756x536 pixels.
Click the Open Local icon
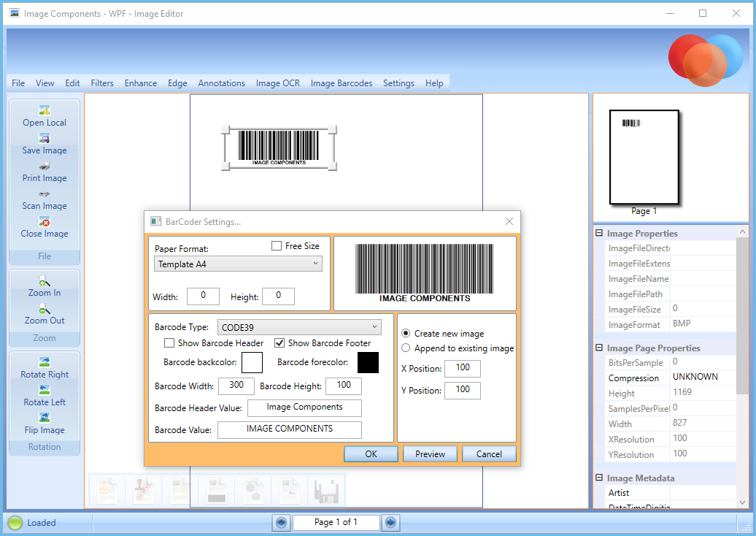(x=45, y=110)
